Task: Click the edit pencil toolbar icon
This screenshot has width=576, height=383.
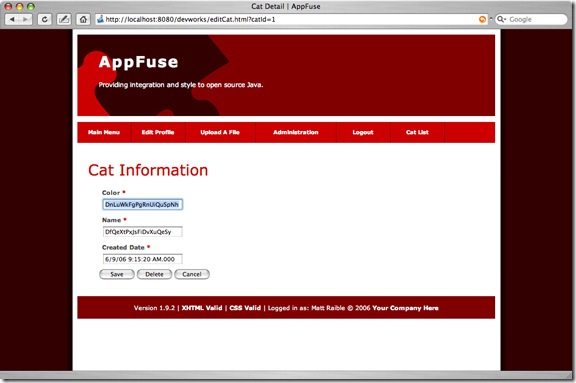Action: (64, 19)
